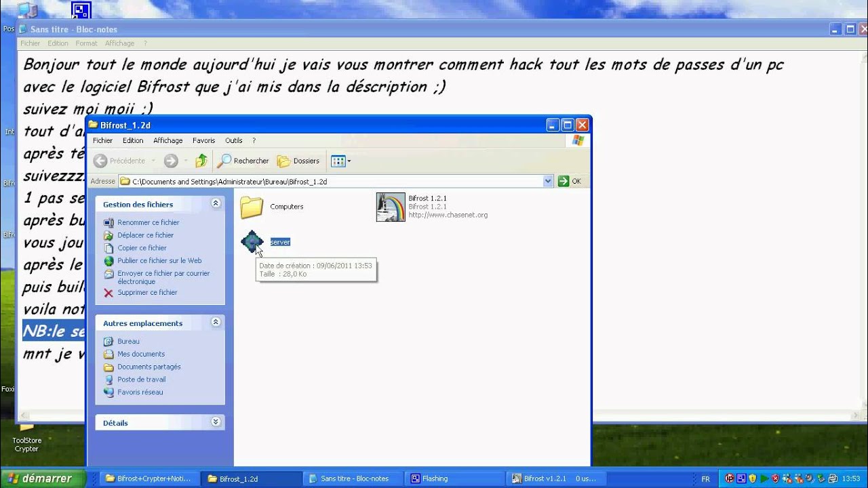The width and height of the screenshot is (868, 488).
Task: Click the yellow shield tray icon
Action: tap(752, 479)
